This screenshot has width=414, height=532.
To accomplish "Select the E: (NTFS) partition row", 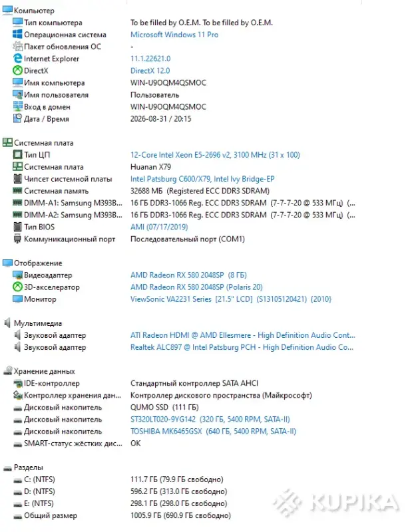I will click(120, 503).
